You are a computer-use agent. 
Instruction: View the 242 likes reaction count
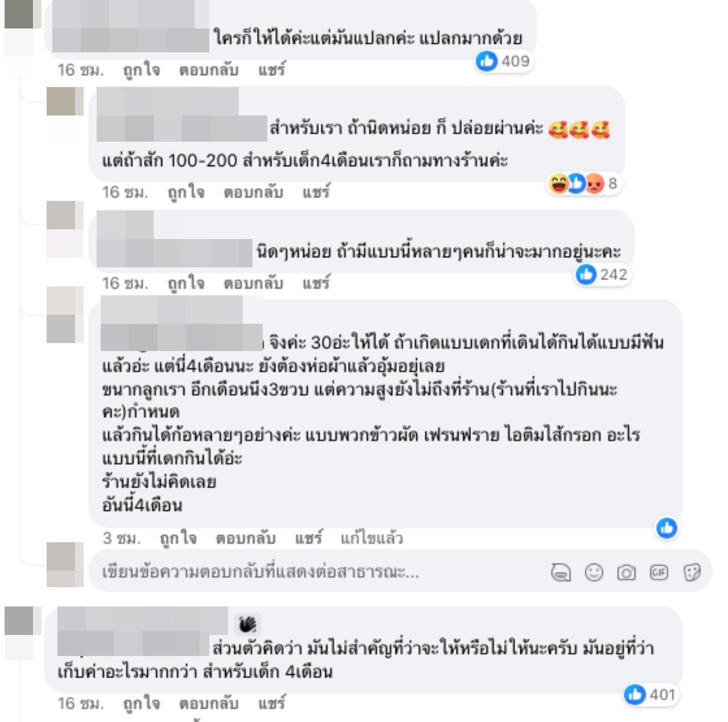click(602, 274)
